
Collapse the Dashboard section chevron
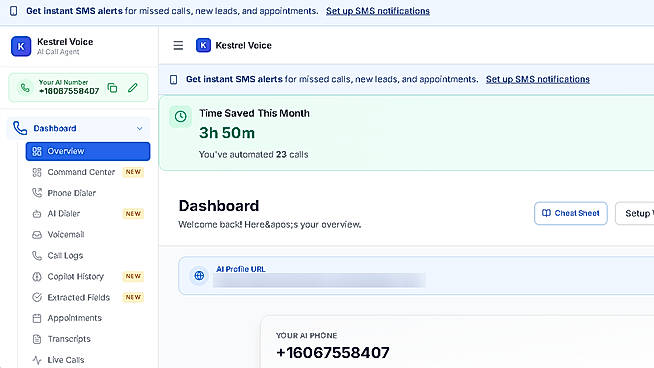click(140, 129)
